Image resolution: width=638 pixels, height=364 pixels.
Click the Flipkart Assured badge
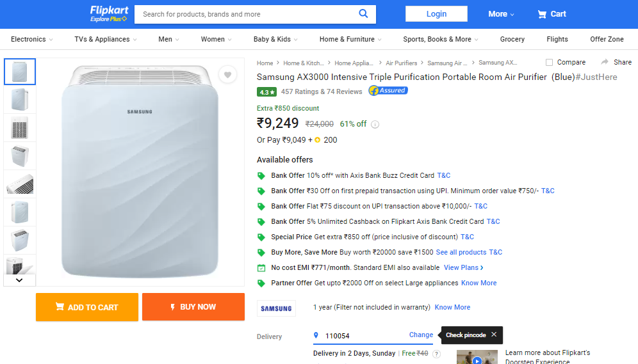388,91
